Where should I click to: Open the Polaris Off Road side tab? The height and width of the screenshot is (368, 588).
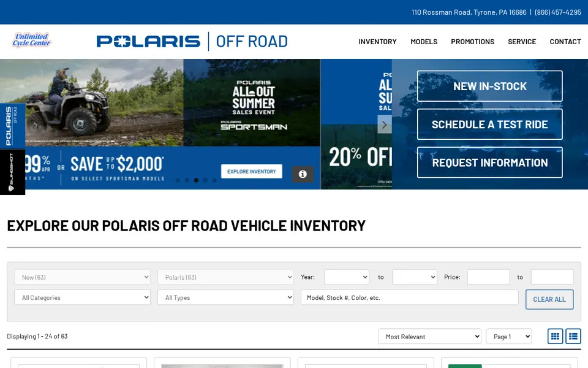click(x=12, y=126)
